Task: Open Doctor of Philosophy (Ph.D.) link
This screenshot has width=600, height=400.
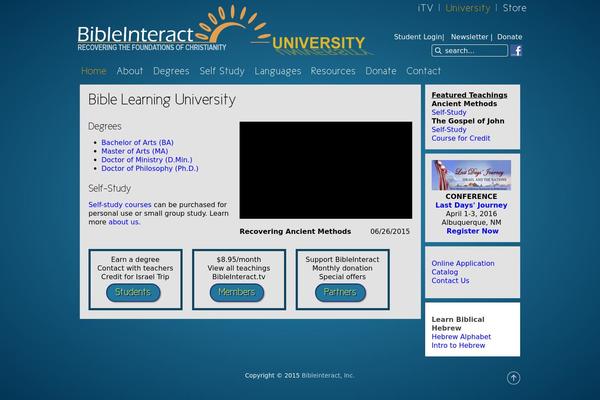Action: coord(150,168)
